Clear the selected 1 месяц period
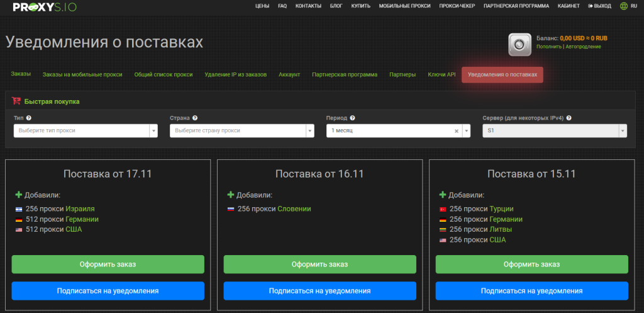Image resolution: width=644 pixels, height=313 pixels. [457, 131]
